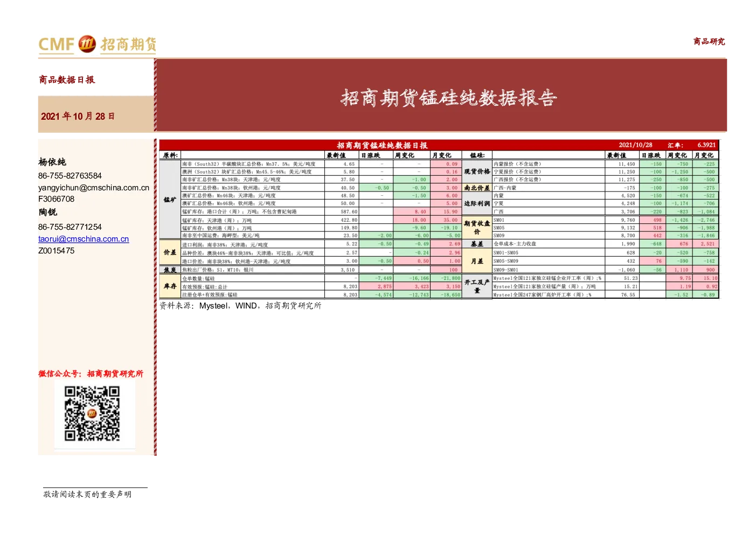Click the CMF 招商期货 logo
The width and height of the screenshot is (756, 535).
point(98,44)
